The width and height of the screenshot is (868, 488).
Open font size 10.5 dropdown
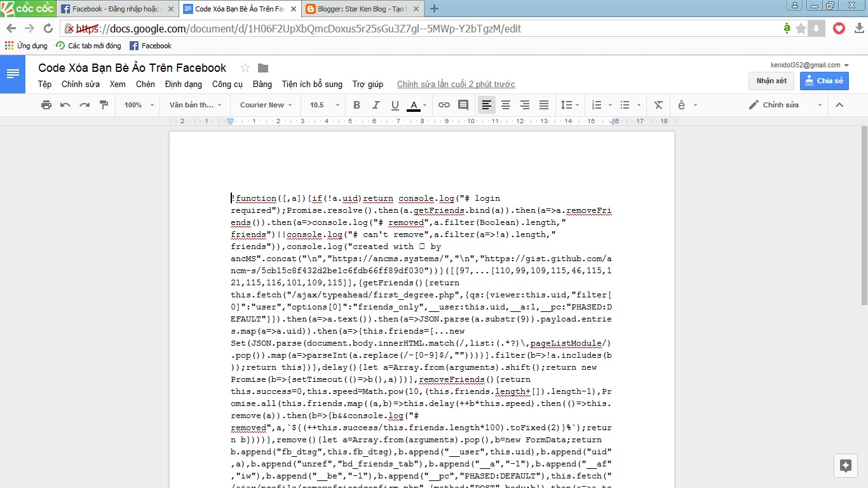point(324,105)
